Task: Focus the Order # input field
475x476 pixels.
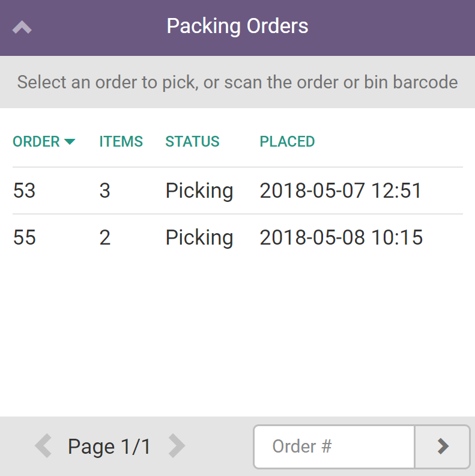Action: tap(334, 447)
